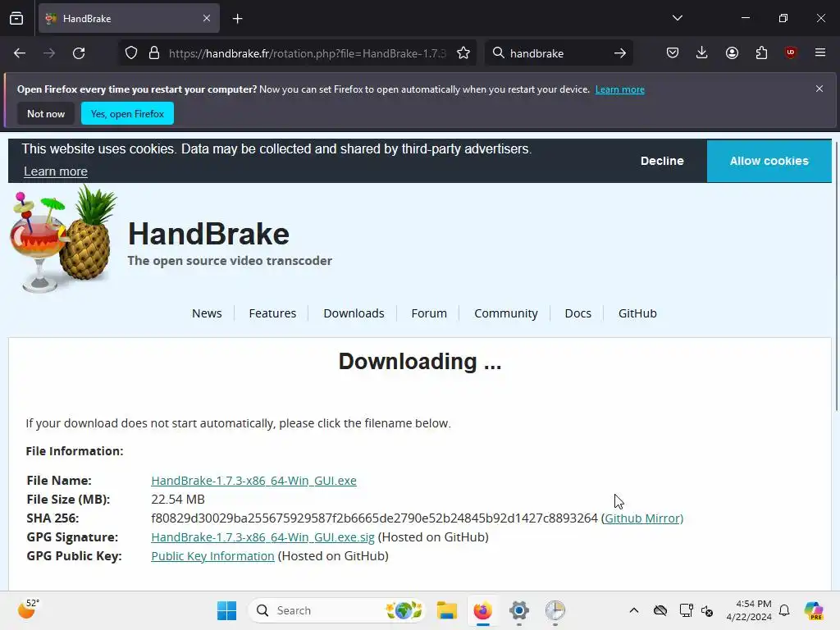
Task: Open network display tray icon
Action: pos(686,610)
